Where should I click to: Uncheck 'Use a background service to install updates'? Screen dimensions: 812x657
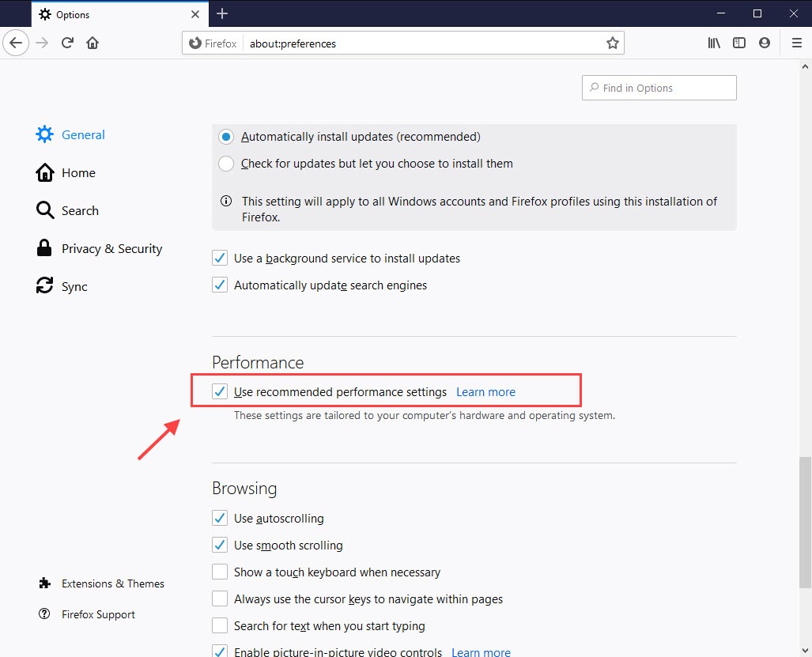(219, 258)
